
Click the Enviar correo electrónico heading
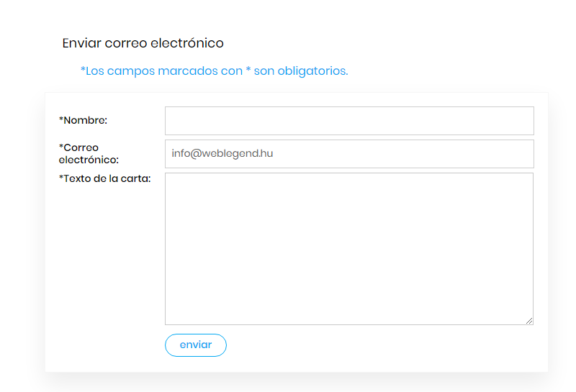143,43
